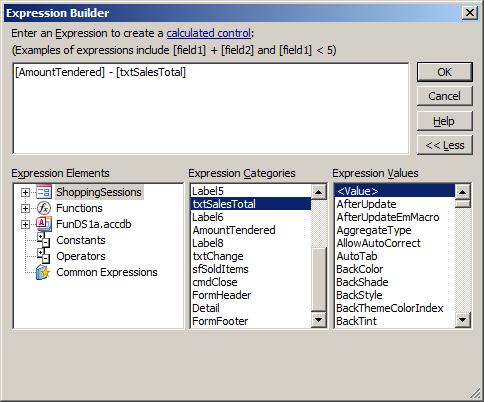Viewport: 484px width, 402px height.
Task: Cancel the Expression Builder
Action: (445, 96)
